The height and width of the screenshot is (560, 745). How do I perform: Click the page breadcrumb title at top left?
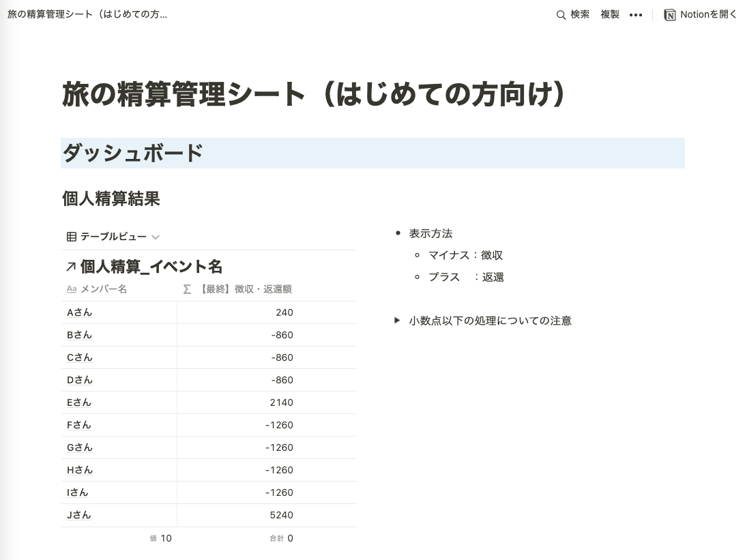coord(87,14)
